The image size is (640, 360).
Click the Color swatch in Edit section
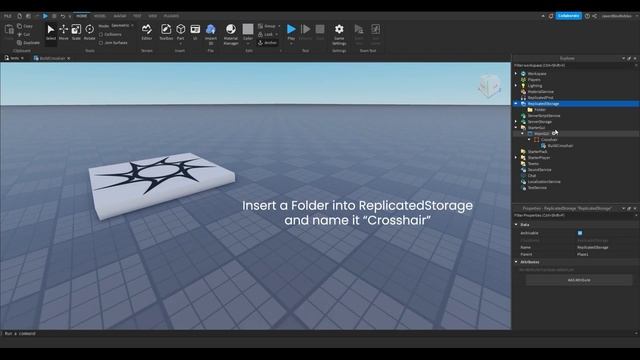click(248, 29)
